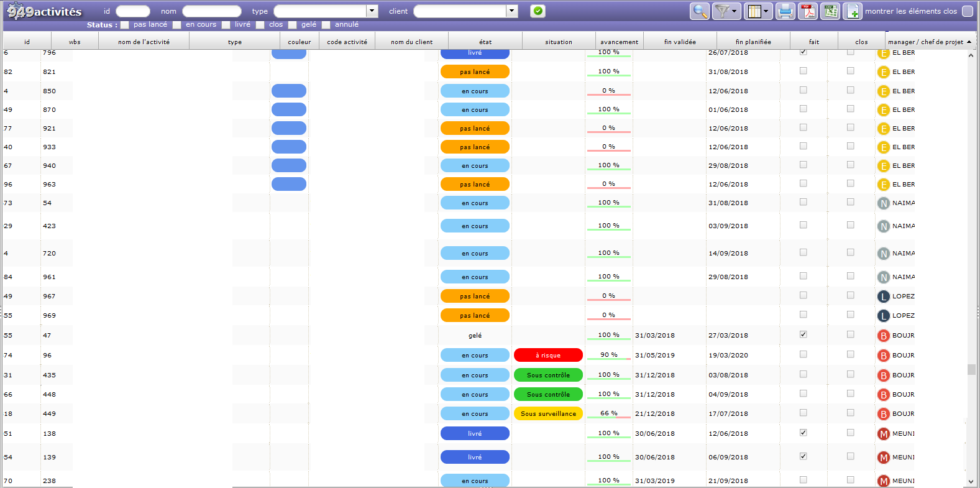Click the blue couleur swatch in row 850
The width and height of the screenshot is (980, 488).
(289, 91)
